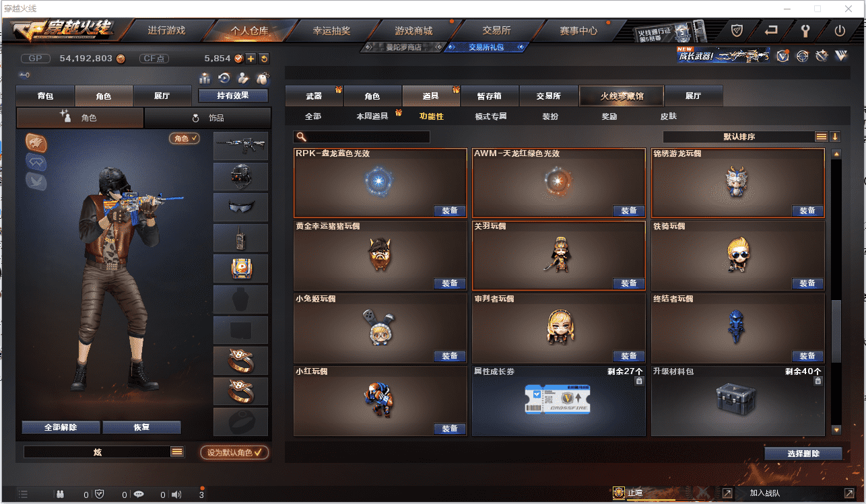866x504 pixels.
Task: Click the plus icon to recharge CF点
Action: click(x=251, y=59)
